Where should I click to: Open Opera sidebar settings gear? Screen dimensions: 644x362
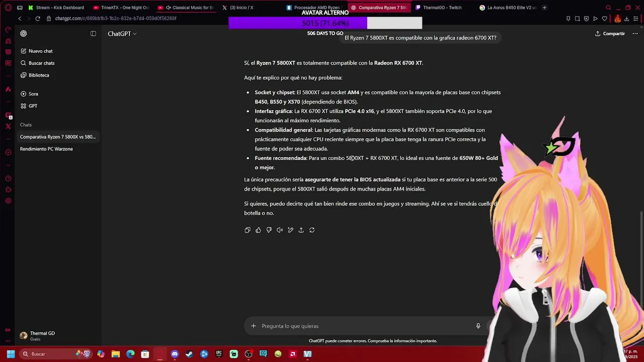tap(8, 201)
